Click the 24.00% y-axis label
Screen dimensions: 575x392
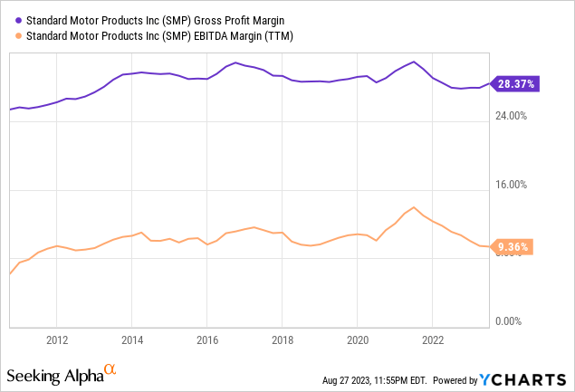click(511, 116)
